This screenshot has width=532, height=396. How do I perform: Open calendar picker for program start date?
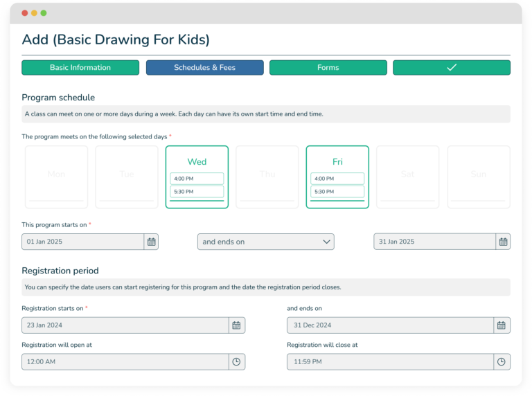coord(152,242)
